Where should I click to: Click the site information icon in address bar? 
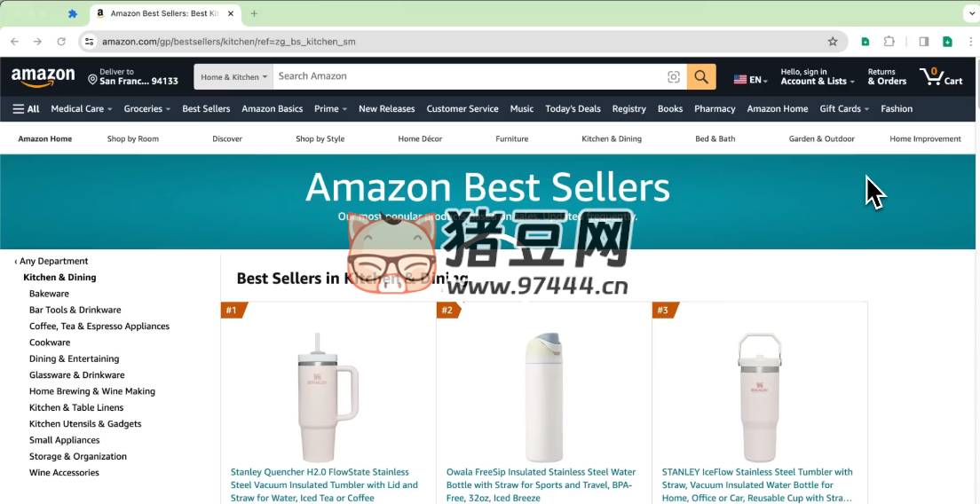pyautogui.click(x=90, y=42)
